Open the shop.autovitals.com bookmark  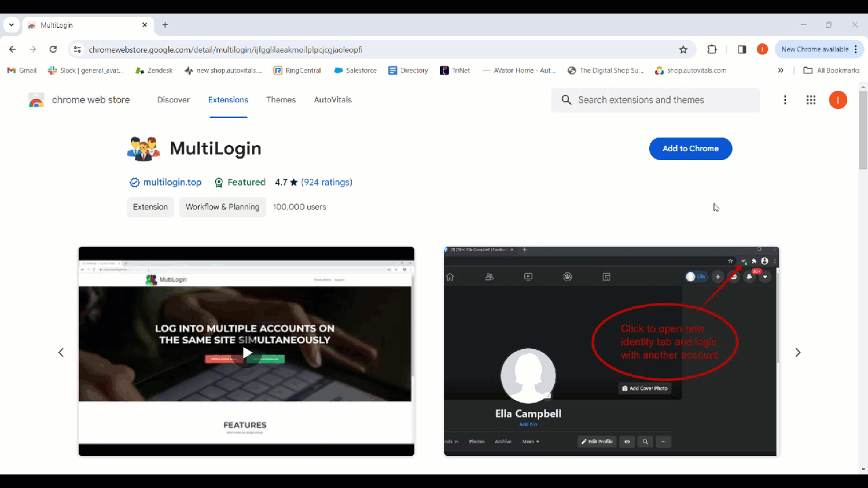690,70
